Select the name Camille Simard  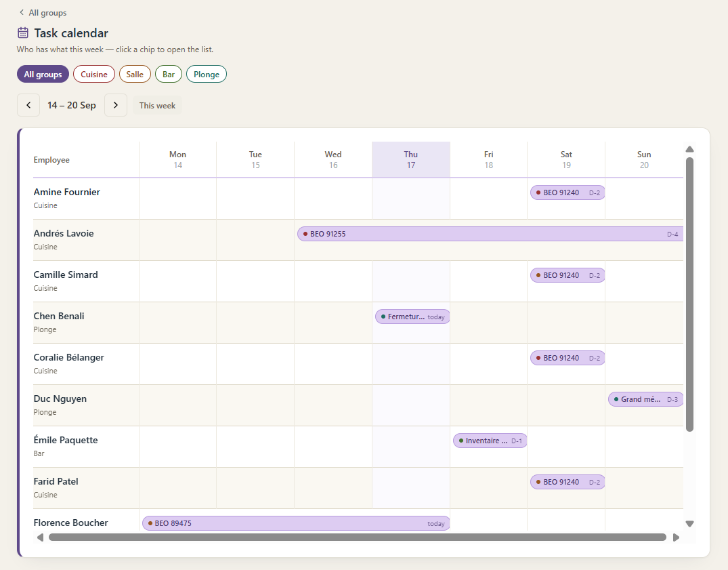[x=66, y=274]
